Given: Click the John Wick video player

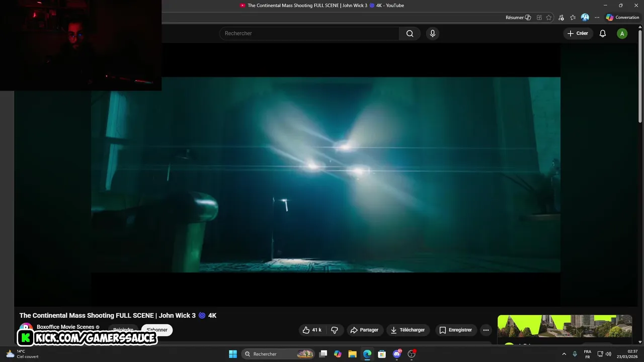Looking at the screenshot, I should 326,174.
